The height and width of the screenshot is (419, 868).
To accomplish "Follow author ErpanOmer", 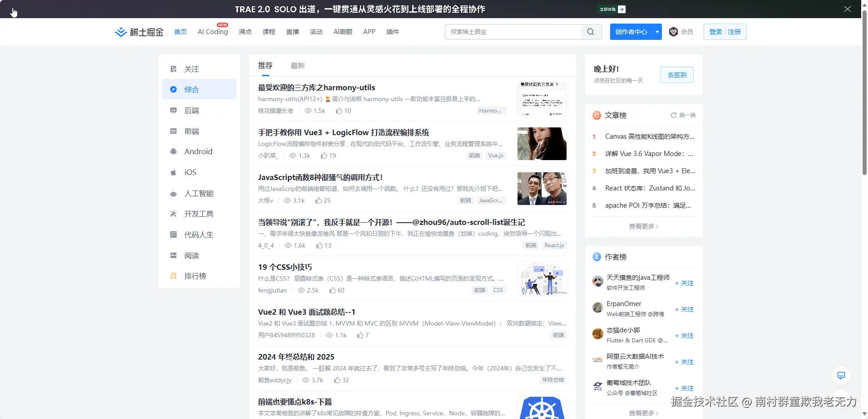I will [x=685, y=309].
